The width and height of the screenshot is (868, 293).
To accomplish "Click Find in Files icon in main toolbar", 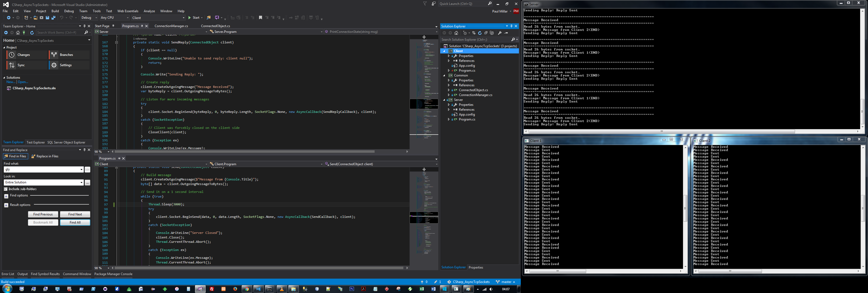I will click(x=209, y=18).
